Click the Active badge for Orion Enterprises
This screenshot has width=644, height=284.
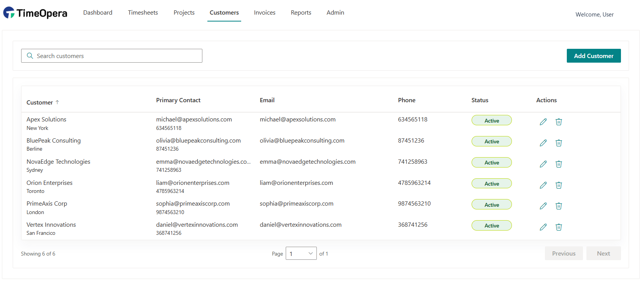492,184
